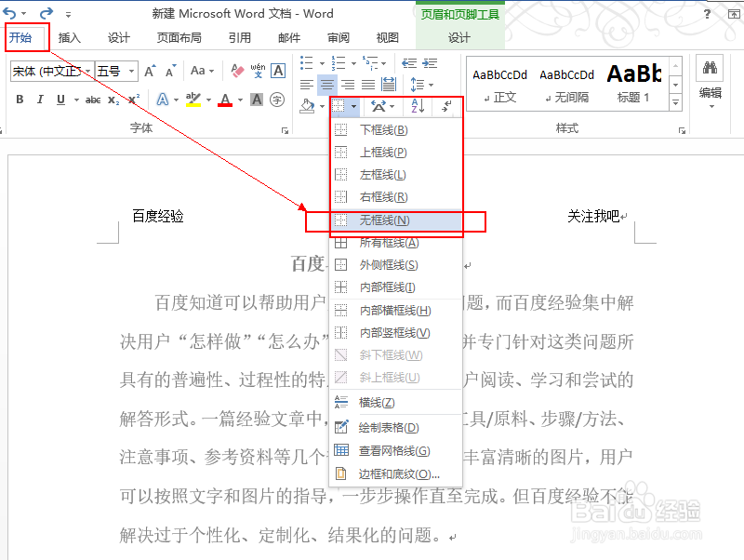
Task: Click the Distributed alignment icon
Action: click(x=389, y=85)
